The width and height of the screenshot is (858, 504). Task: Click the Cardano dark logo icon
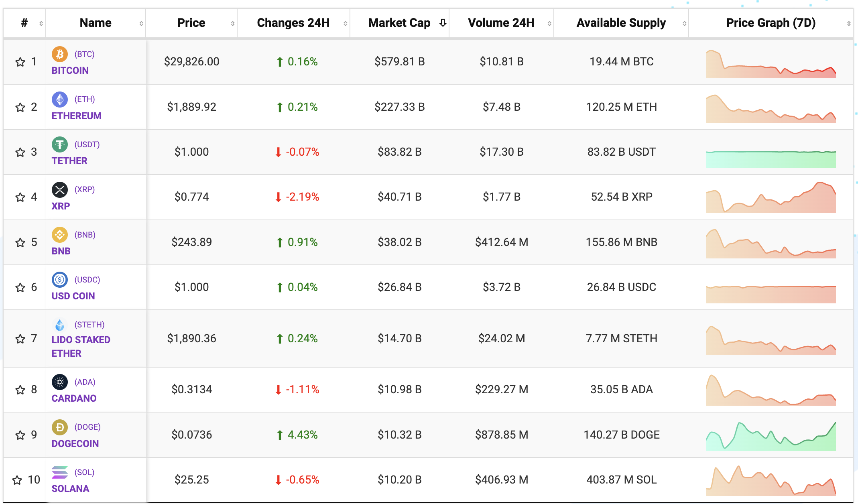tap(60, 382)
